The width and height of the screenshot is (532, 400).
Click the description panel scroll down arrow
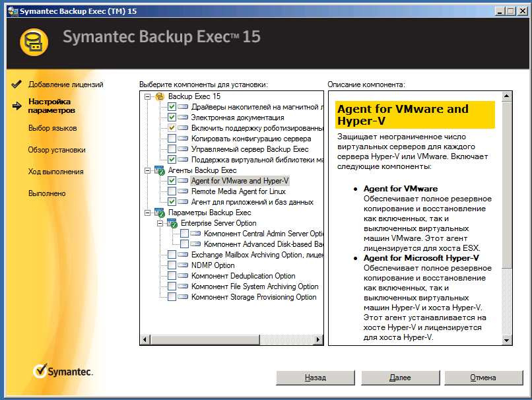pos(506,340)
